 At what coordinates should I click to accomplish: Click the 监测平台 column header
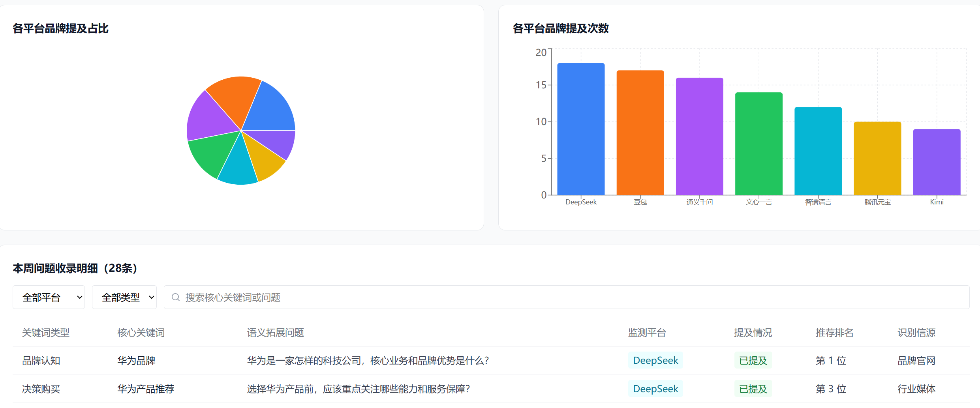click(x=647, y=333)
